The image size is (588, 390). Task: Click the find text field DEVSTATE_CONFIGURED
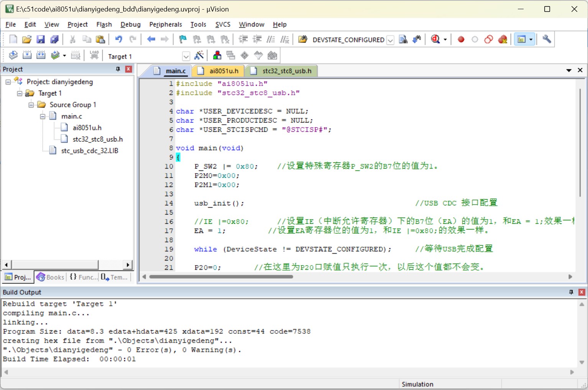coord(348,40)
